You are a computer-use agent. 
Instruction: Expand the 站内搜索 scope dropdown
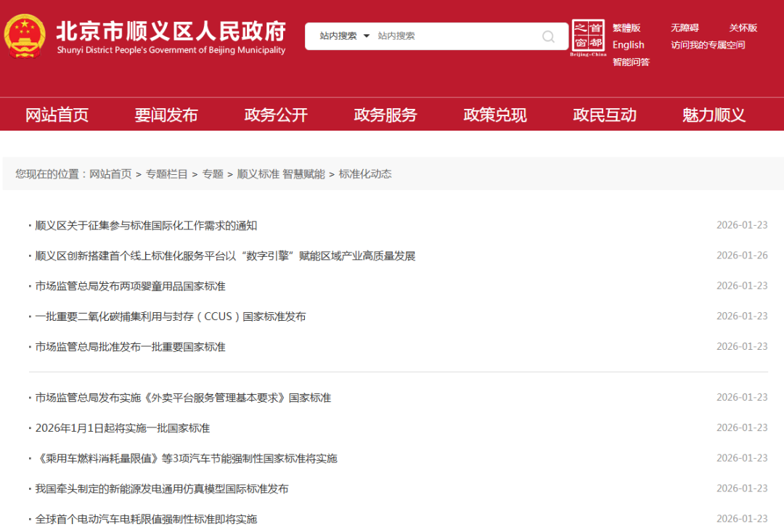345,36
